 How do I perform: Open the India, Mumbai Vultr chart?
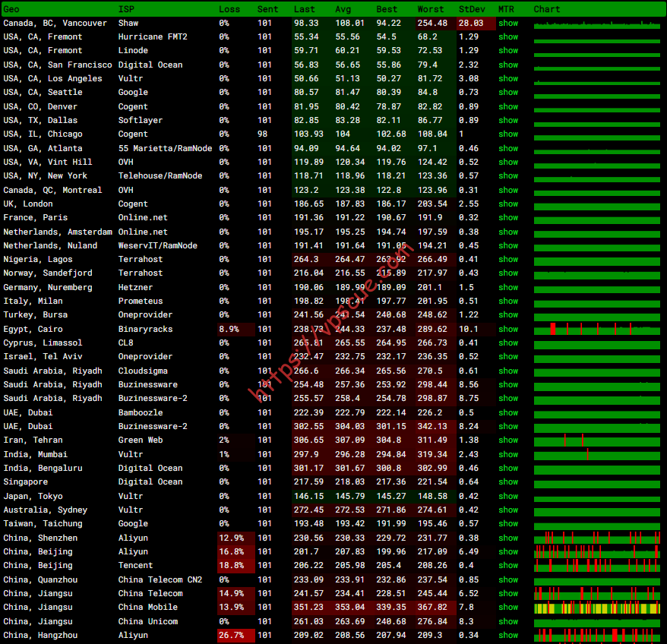(597, 455)
